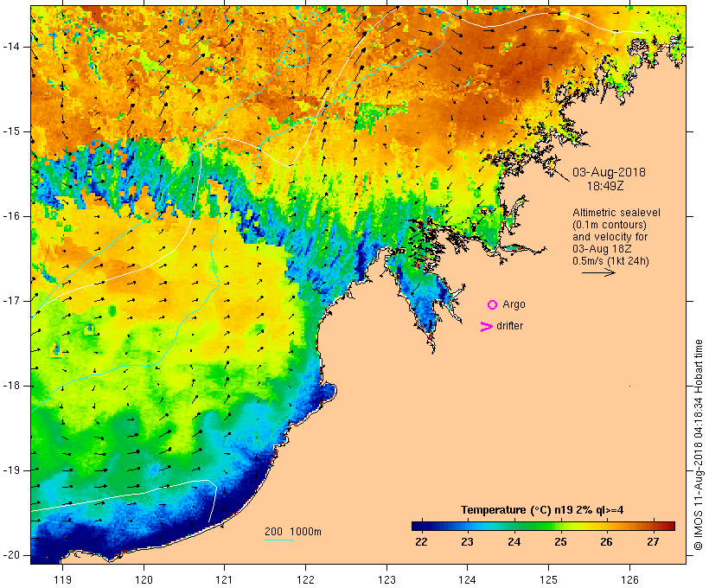This screenshot has height=588, width=709.
Task: Click the '22' colorbar tick label
Action: [421, 542]
